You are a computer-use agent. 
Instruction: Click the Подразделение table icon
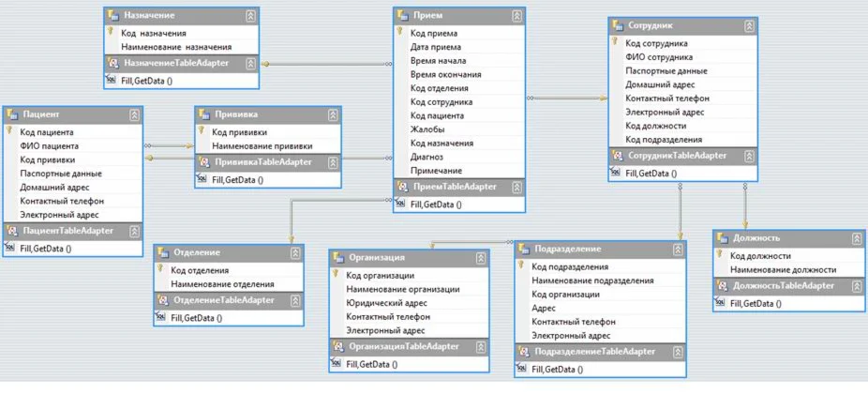pyautogui.click(x=524, y=249)
